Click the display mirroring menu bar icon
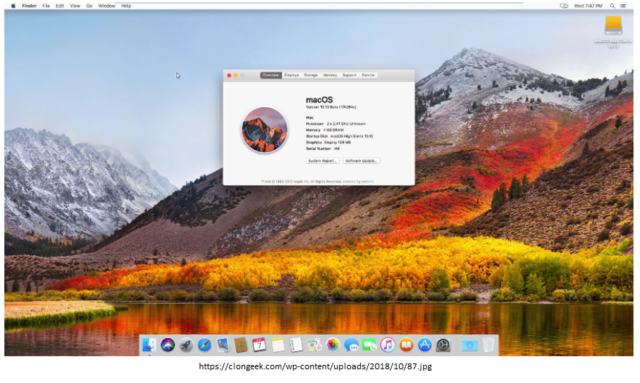This screenshot has height=383, width=640. point(564,6)
